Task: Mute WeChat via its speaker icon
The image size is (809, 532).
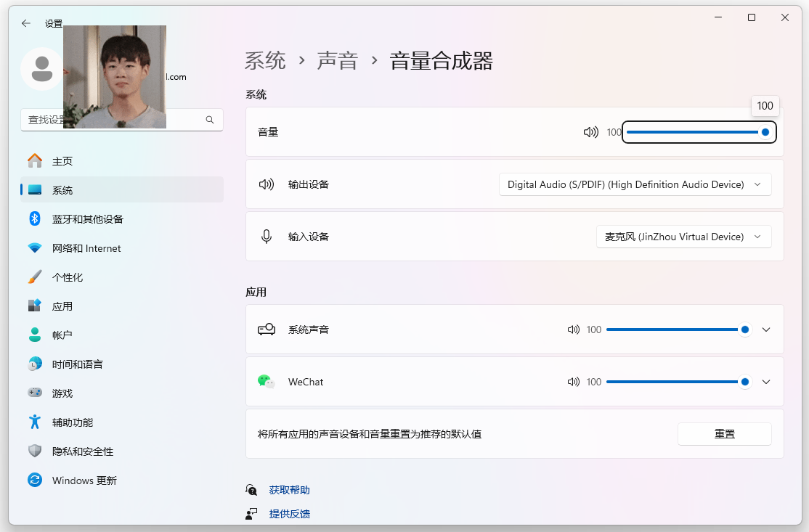Action: tap(573, 382)
